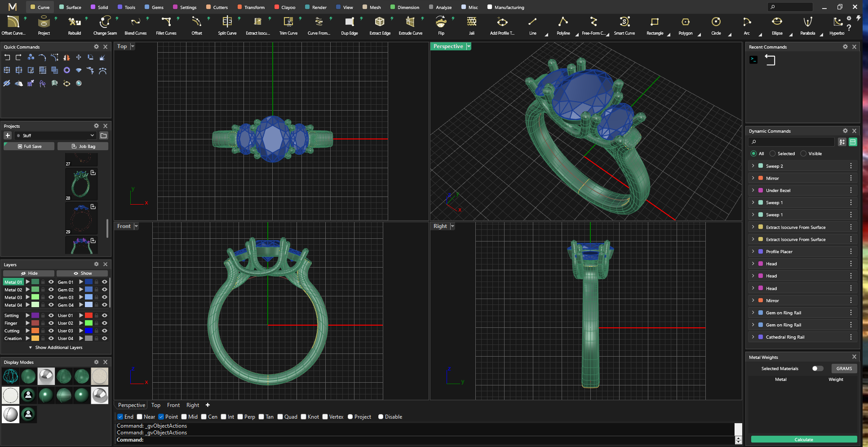Click the Smart Curve tool
The height and width of the screenshot is (447, 868).
point(624,25)
